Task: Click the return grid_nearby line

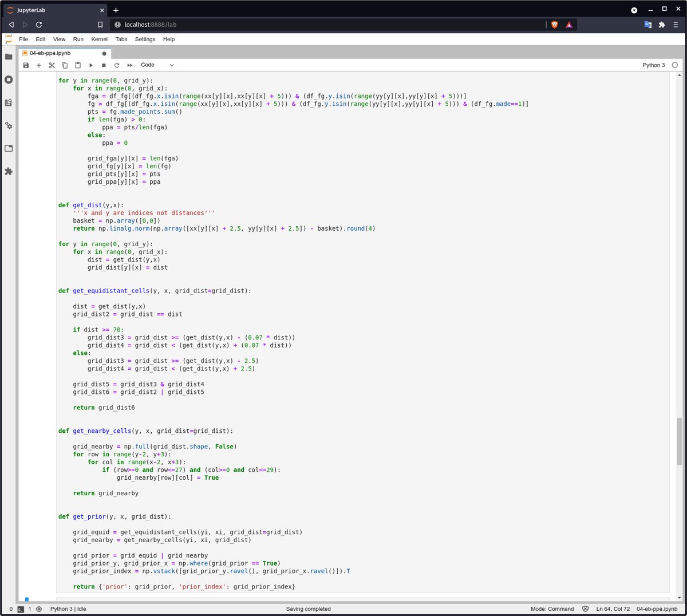Action: (105, 493)
